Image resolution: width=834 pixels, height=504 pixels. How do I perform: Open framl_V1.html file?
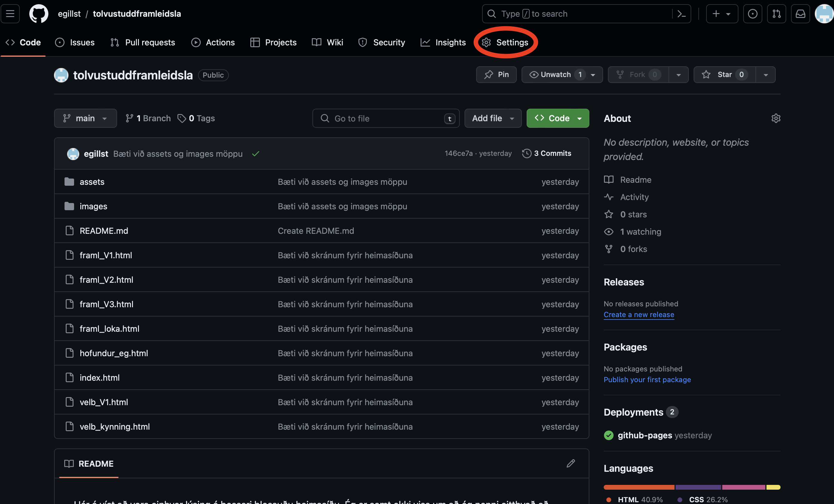click(106, 255)
